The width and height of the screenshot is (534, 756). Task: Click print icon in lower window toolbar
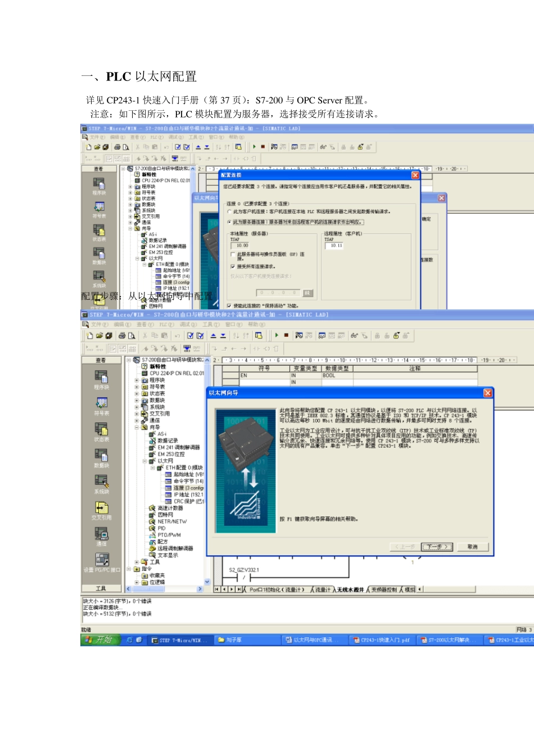(122, 336)
